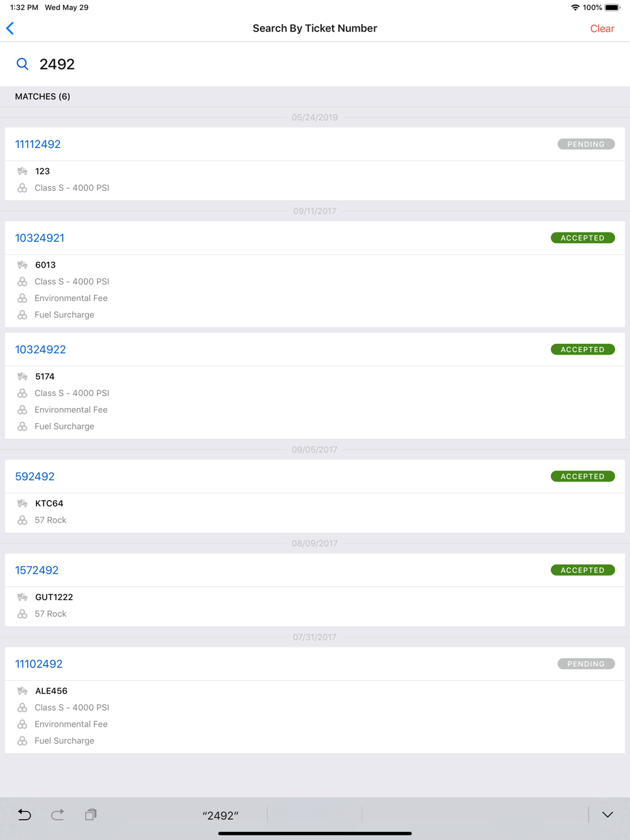Screen dimensions: 630x840
Task: Tap the paste clipboard icon
Action: click(x=91, y=815)
